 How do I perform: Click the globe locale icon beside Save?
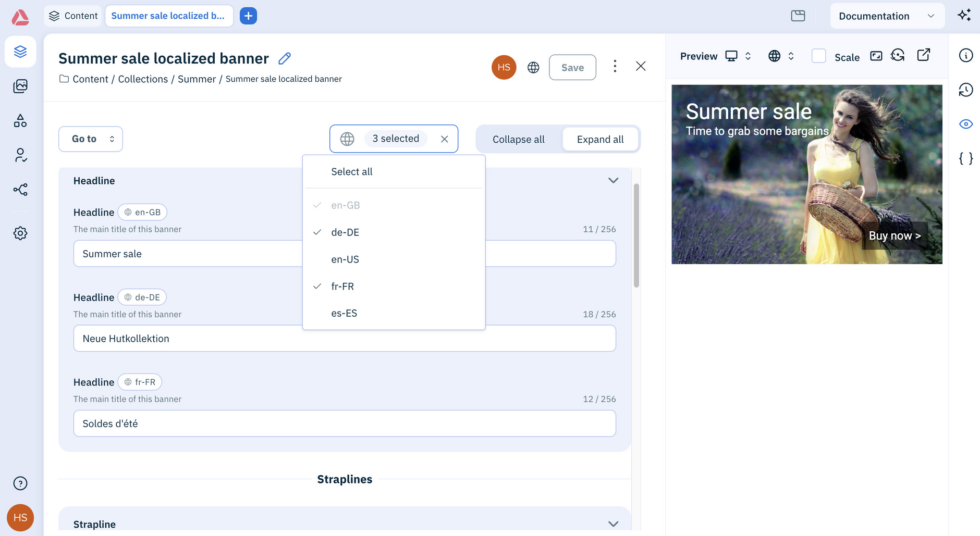click(533, 67)
